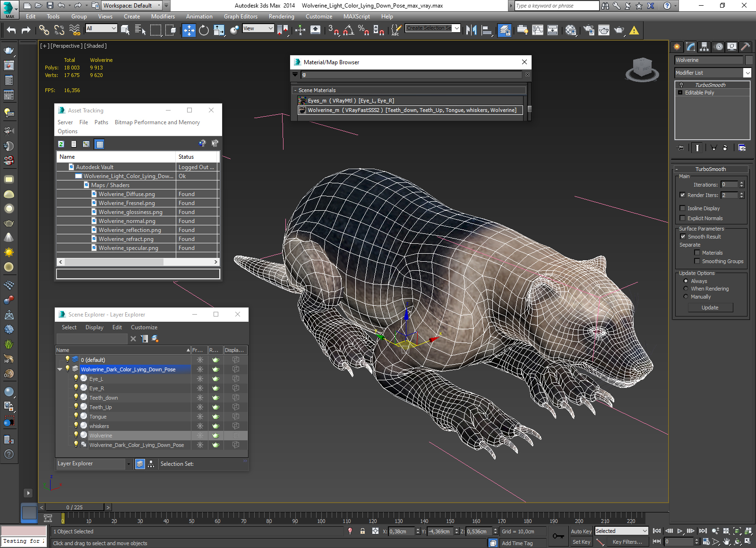Switch to the Modify command panel
756x548 pixels.
point(691,46)
